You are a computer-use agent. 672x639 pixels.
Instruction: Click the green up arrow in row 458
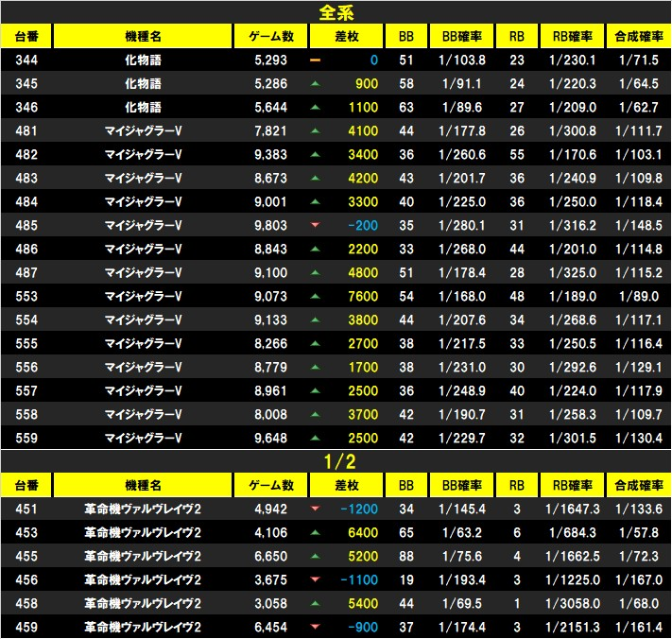(315, 603)
